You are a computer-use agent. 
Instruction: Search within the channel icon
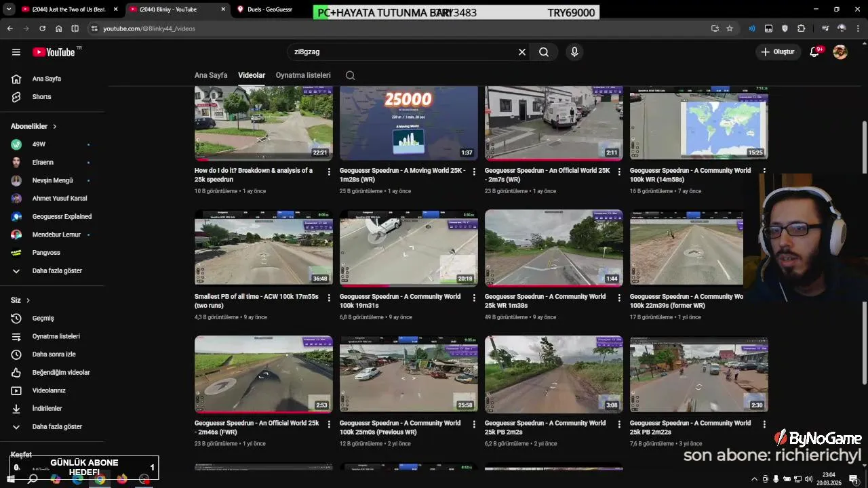351,75
